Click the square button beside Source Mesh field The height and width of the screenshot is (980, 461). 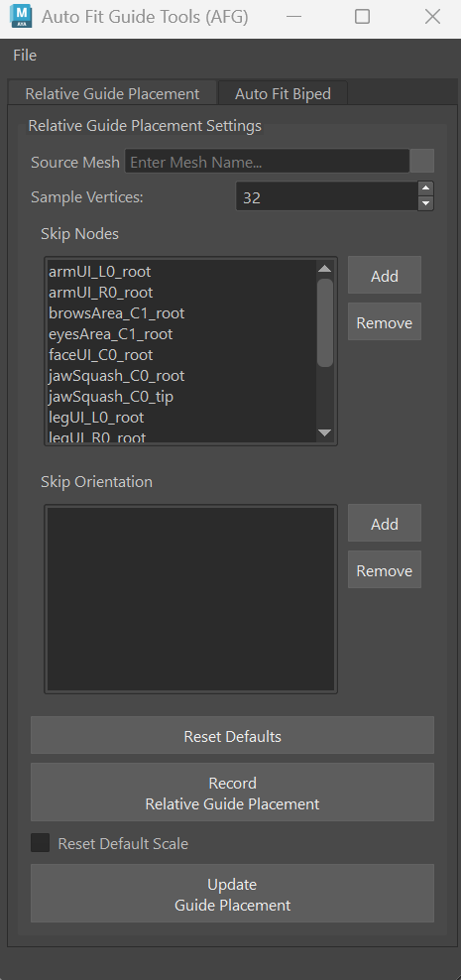coord(422,162)
